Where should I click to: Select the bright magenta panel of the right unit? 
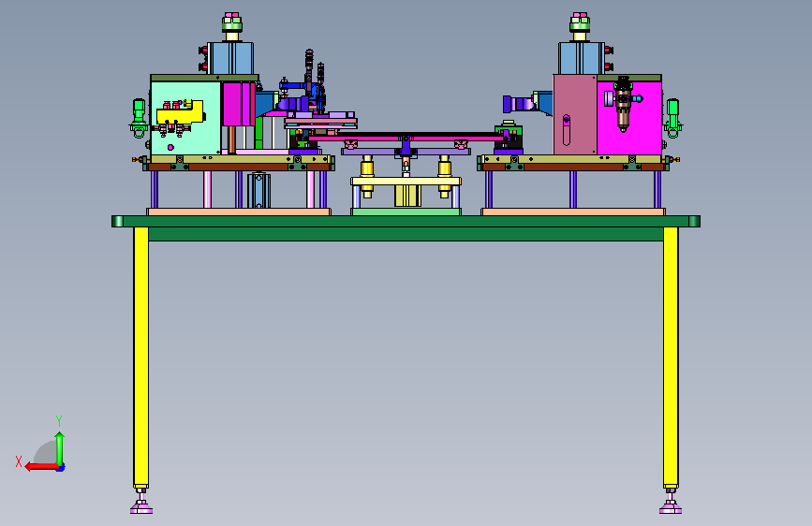[x=629, y=118]
